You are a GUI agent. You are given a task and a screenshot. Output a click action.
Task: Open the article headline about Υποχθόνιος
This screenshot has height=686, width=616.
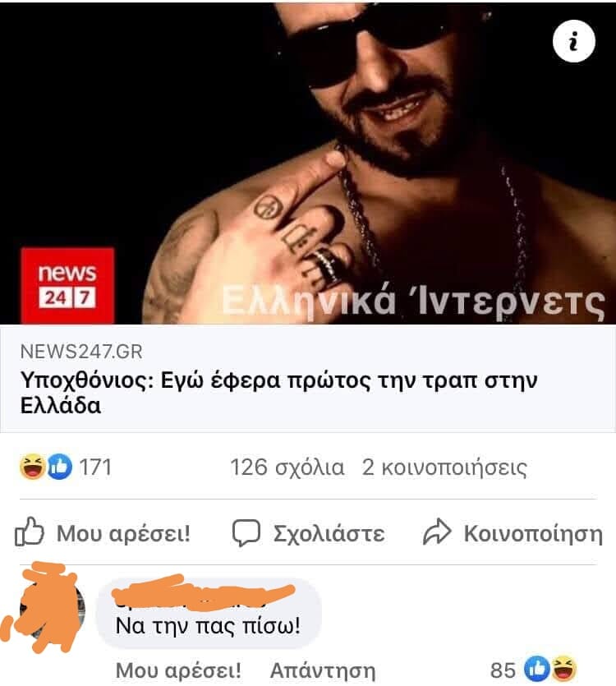[x=278, y=393]
